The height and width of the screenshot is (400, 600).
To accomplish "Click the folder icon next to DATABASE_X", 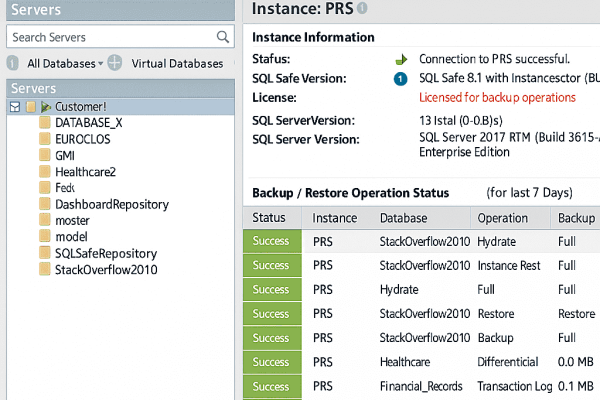I will [44, 122].
